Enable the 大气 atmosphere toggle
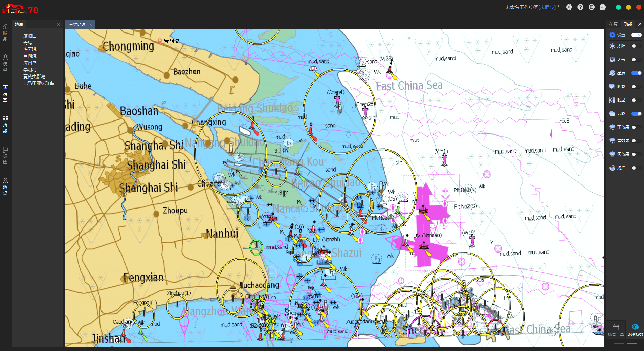This screenshot has height=351, width=644. [x=636, y=60]
